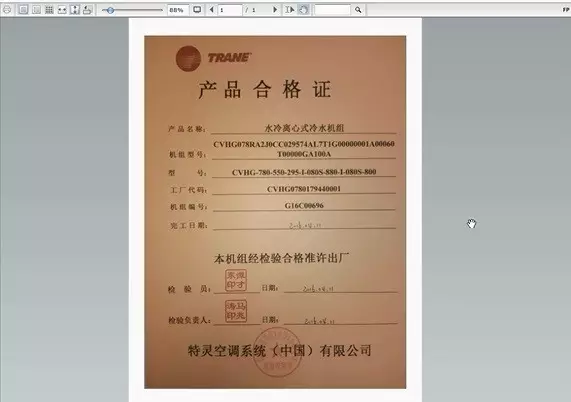The height and width of the screenshot is (402, 571).
Task: Select the text selection cursor tool
Action: click(x=290, y=10)
